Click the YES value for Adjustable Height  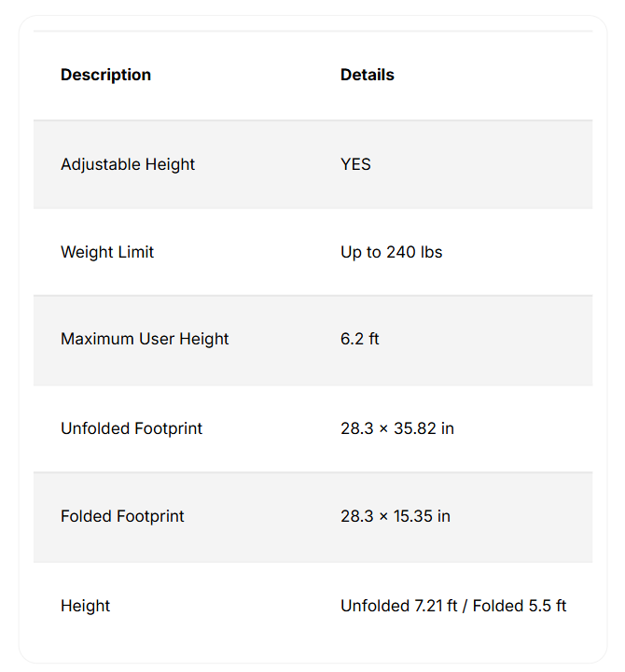(355, 164)
